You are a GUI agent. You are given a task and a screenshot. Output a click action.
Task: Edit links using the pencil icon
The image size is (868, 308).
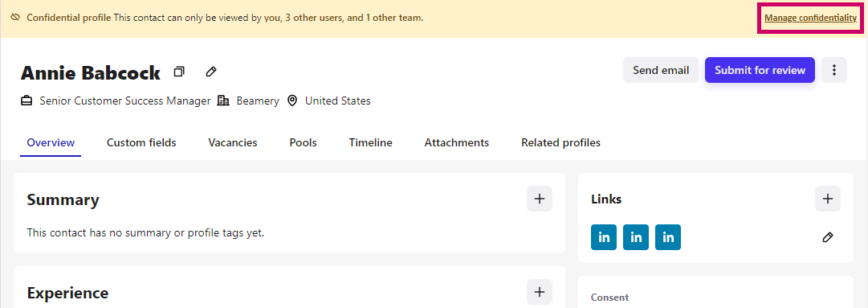click(828, 238)
